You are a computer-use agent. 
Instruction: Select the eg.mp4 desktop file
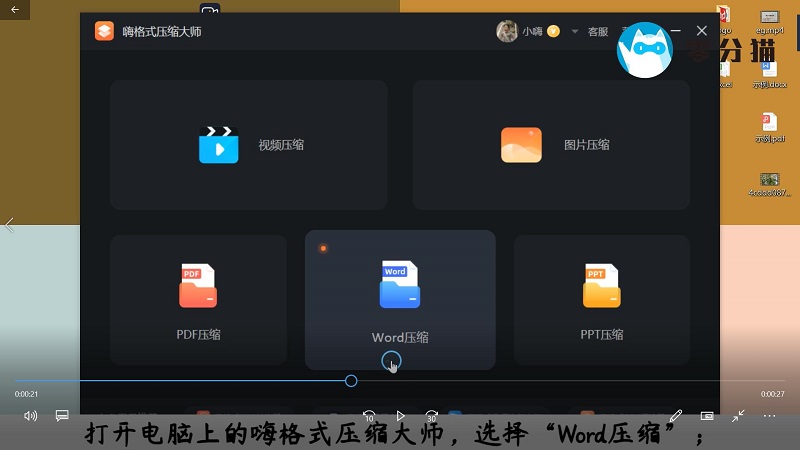pos(770,21)
